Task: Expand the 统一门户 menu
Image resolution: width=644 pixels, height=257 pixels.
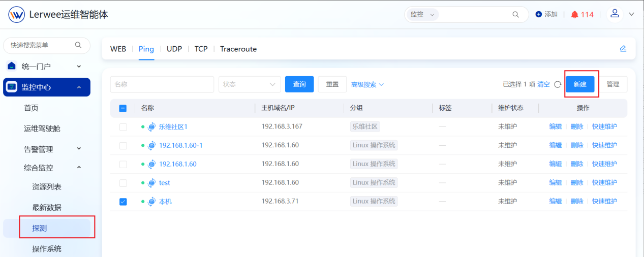Action: click(x=79, y=66)
